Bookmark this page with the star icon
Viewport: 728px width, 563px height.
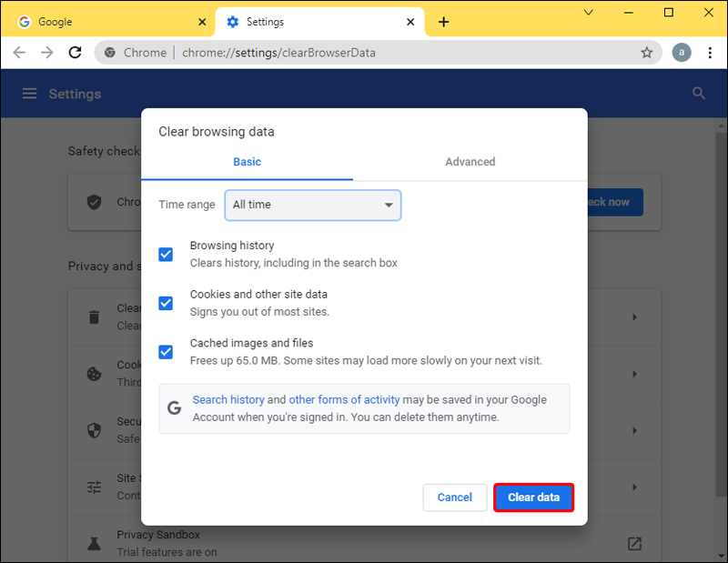pyautogui.click(x=646, y=53)
